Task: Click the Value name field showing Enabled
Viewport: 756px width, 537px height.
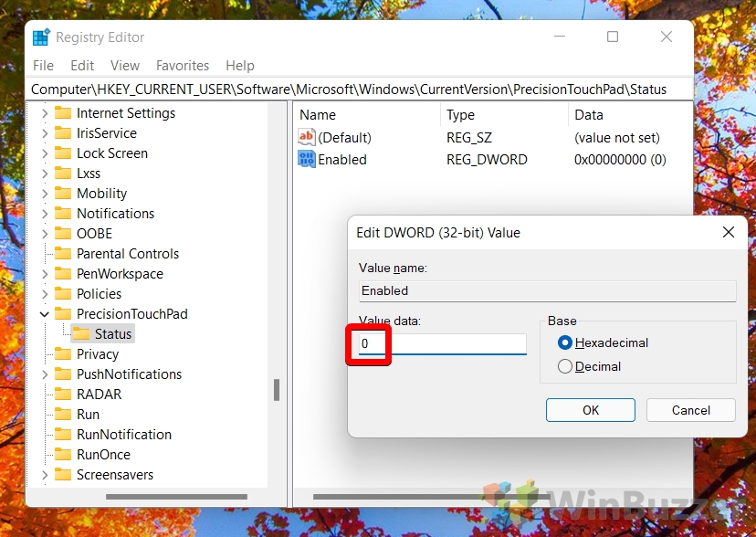Action: pos(547,290)
